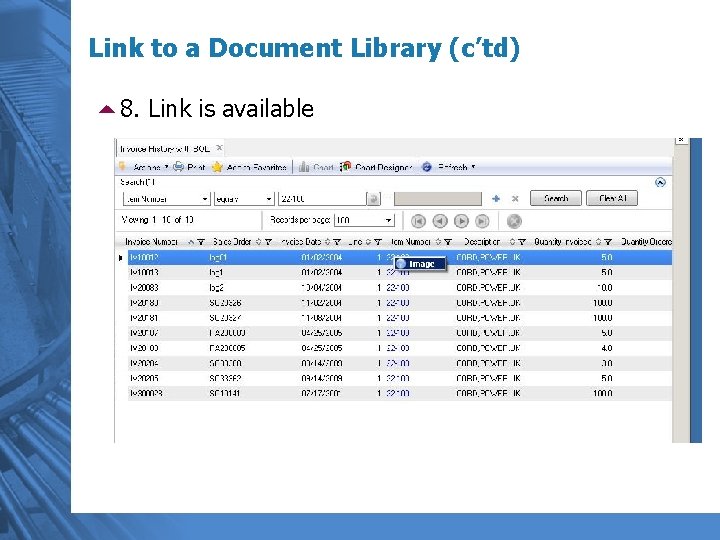Image resolution: width=720 pixels, height=540 pixels.
Task: Add a search criterion with the plus icon
Action: click(496, 199)
